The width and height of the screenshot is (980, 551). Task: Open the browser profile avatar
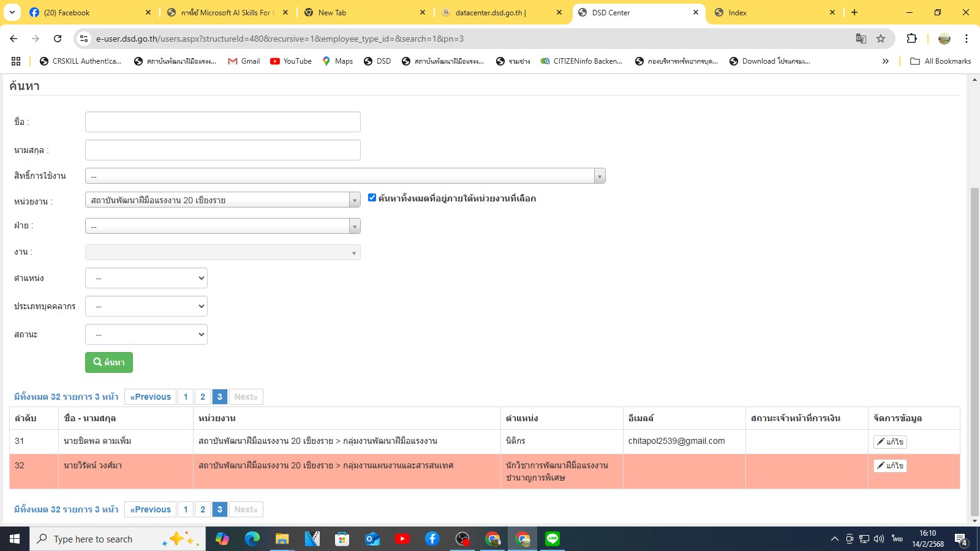(x=944, y=39)
